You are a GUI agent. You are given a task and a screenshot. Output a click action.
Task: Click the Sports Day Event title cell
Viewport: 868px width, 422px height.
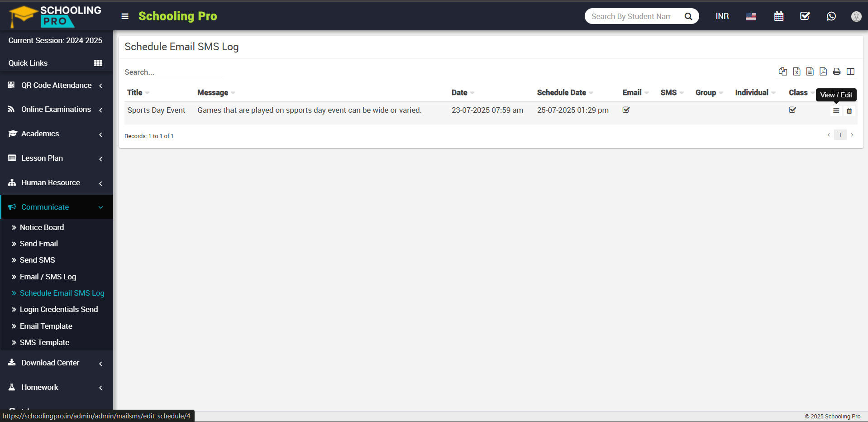tap(156, 110)
